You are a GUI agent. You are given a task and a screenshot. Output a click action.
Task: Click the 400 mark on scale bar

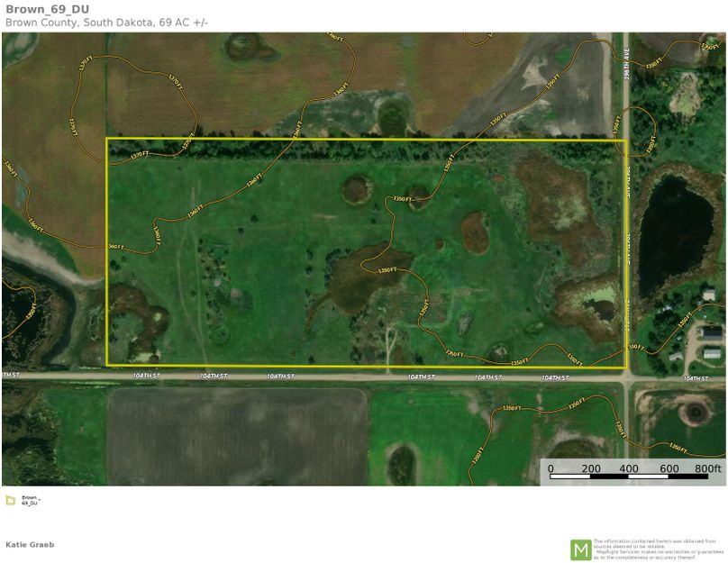coord(630,468)
